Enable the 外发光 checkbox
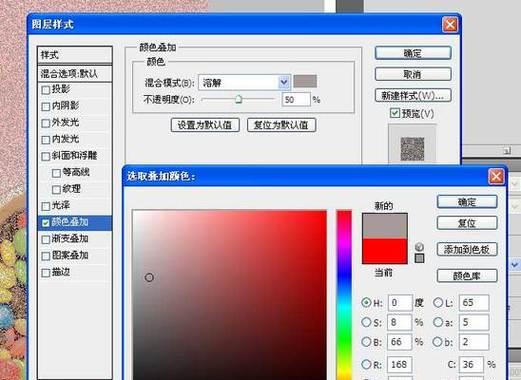This screenshot has height=380, width=521. [x=46, y=123]
